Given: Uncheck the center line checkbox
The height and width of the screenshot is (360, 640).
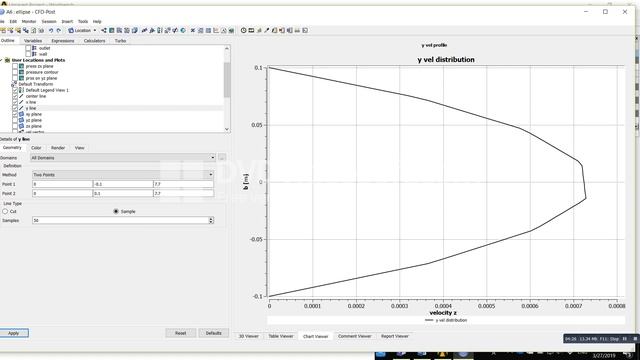Looking at the screenshot, I should [x=15, y=96].
